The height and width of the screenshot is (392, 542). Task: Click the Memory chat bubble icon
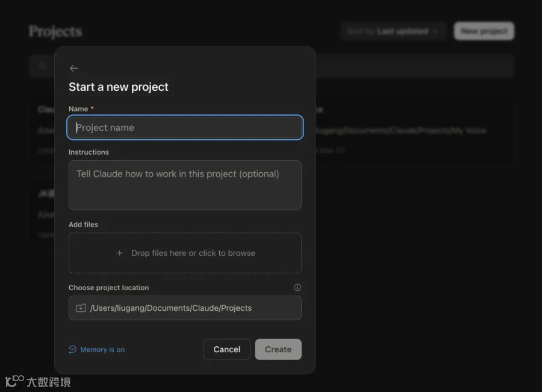(73, 349)
